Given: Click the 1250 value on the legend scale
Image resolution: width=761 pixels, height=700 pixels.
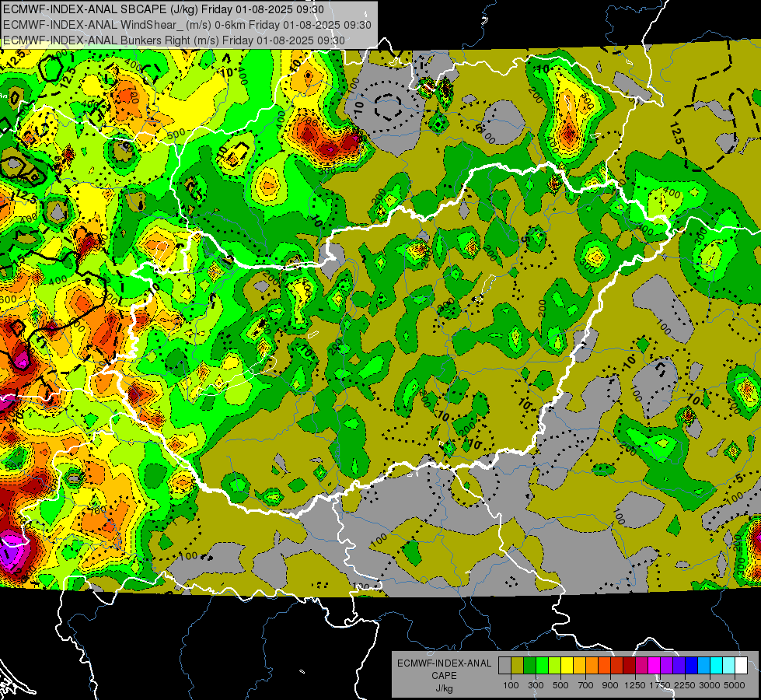Looking at the screenshot, I should pyautogui.click(x=635, y=685).
